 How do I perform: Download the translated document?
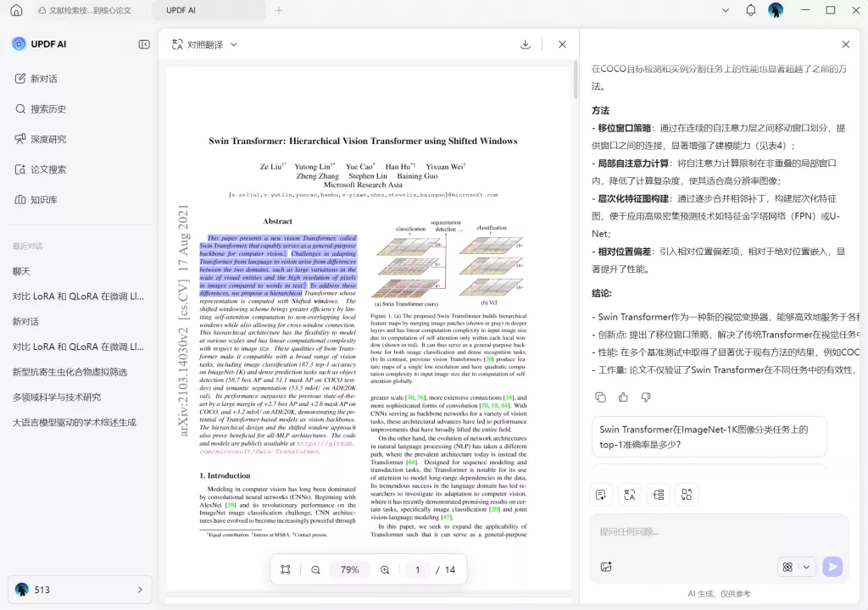click(526, 44)
